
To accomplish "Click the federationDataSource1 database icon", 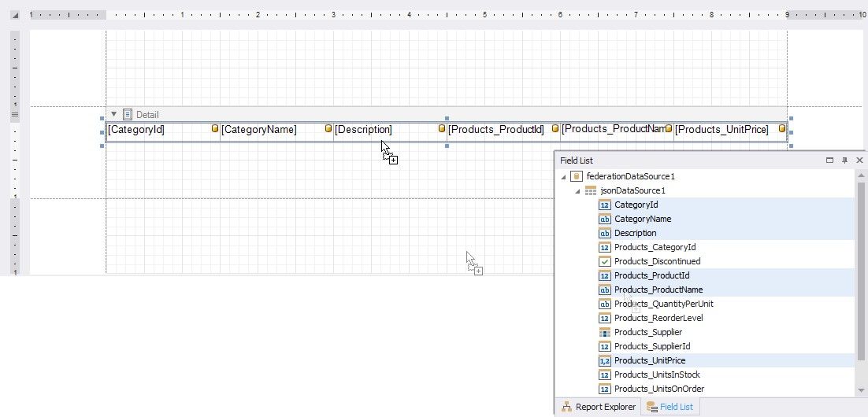I will 577,176.
